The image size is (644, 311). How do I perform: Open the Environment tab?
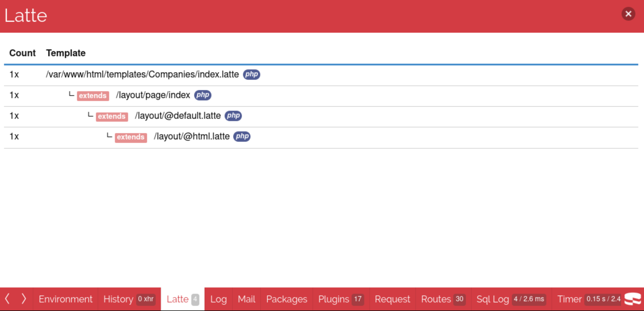tap(65, 299)
